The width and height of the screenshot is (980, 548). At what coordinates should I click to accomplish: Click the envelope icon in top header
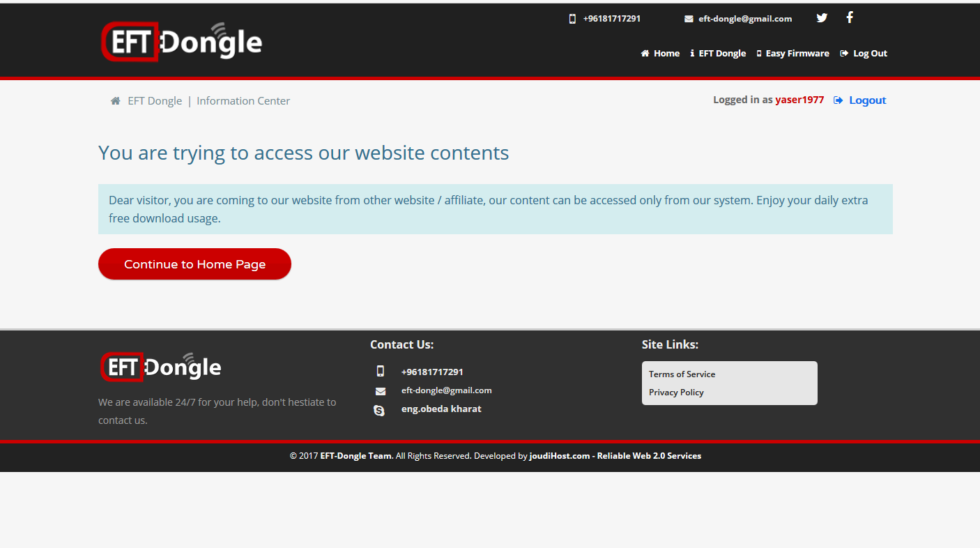689,19
